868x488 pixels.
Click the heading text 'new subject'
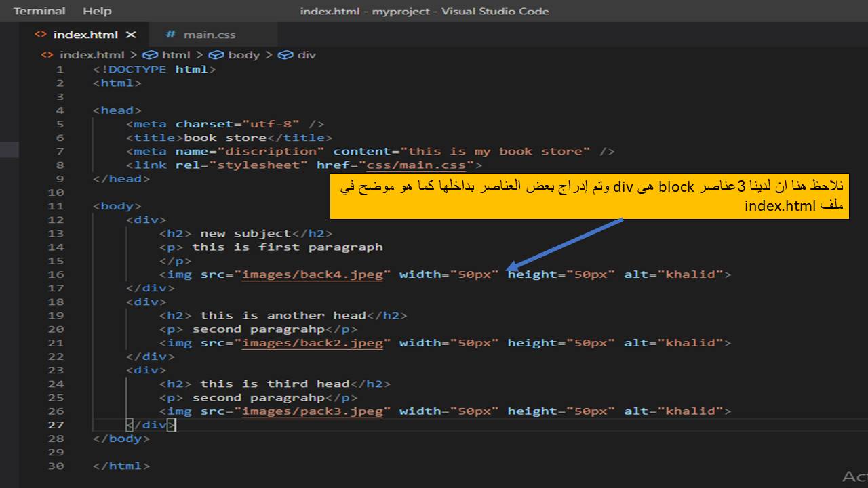click(245, 233)
